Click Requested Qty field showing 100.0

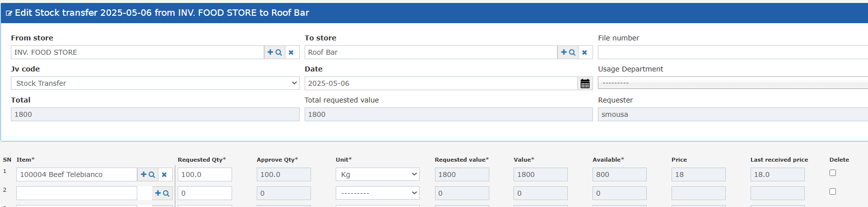click(205, 174)
